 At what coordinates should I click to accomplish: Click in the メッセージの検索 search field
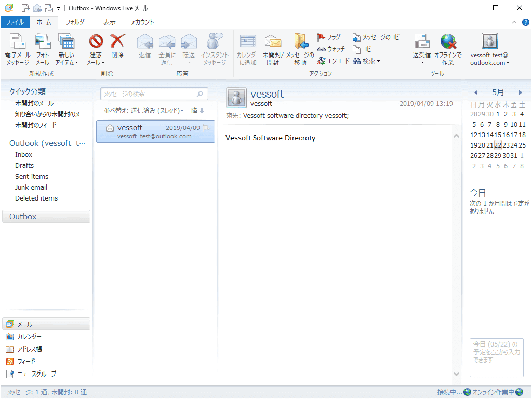154,94
